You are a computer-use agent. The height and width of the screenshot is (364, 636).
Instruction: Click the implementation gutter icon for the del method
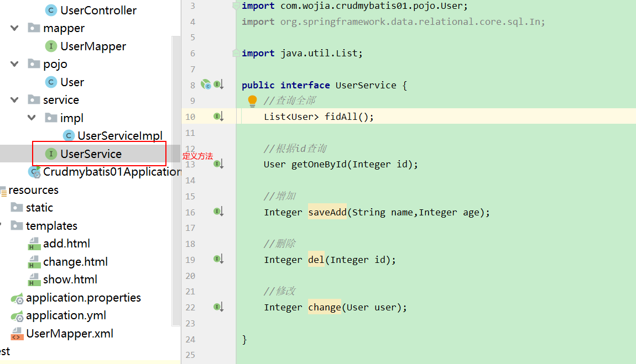click(x=218, y=259)
